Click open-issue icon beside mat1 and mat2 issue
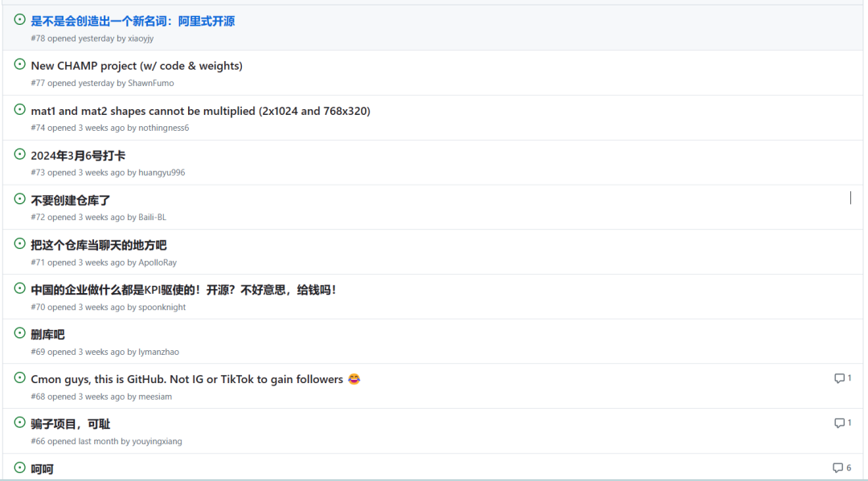 click(x=20, y=109)
